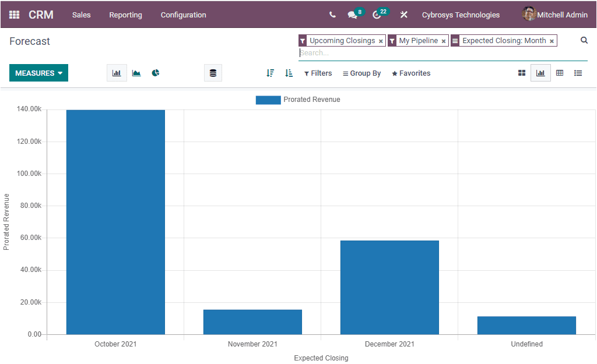Open the kanban view
Image resolution: width=597 pixels, height=364 pixels.
pos(521,73)
